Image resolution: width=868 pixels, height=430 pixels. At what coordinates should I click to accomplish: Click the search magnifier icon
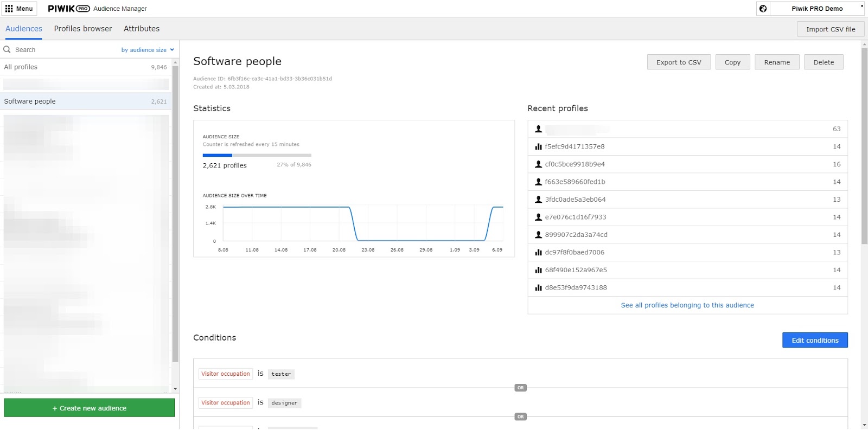7,49
